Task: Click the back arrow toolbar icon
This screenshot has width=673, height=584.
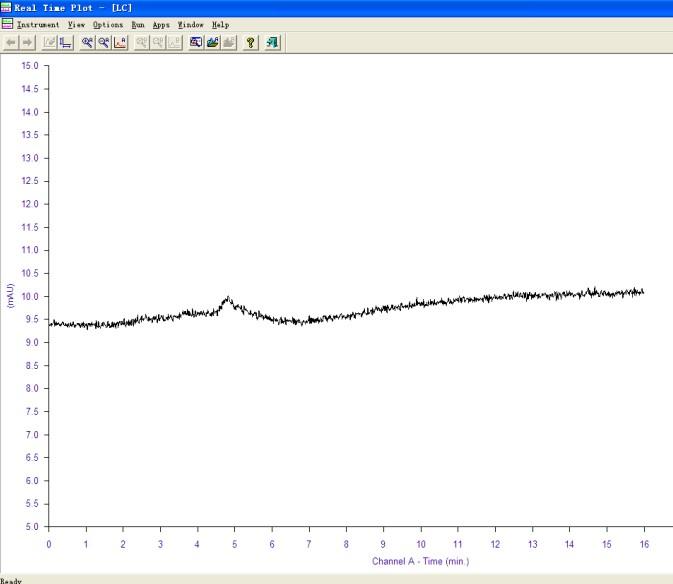Action: (11, 42)
